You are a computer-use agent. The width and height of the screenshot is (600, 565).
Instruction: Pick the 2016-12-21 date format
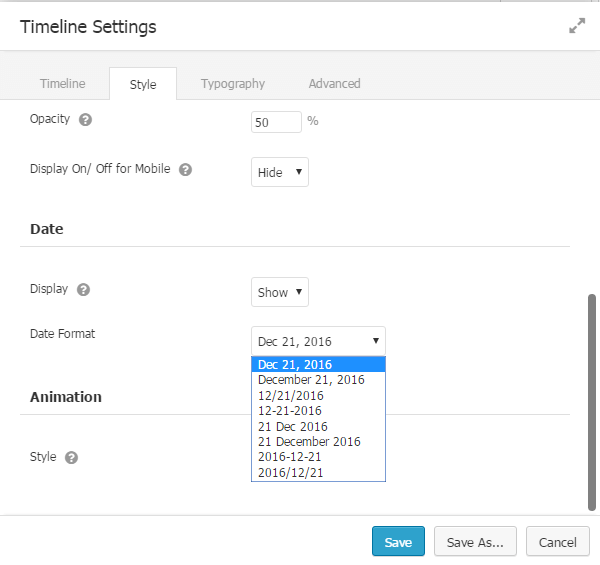(290, 457)
